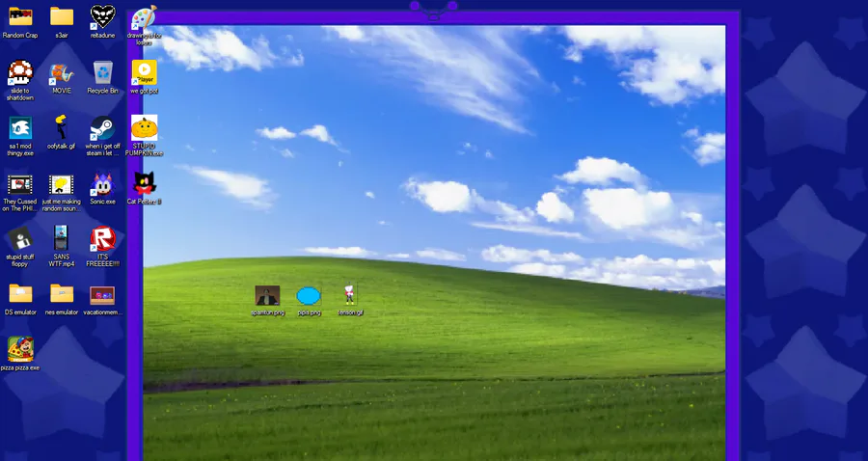Screen dimensions: 868x461
Task: Open the DS emulator folder
Action: [20, 294]
